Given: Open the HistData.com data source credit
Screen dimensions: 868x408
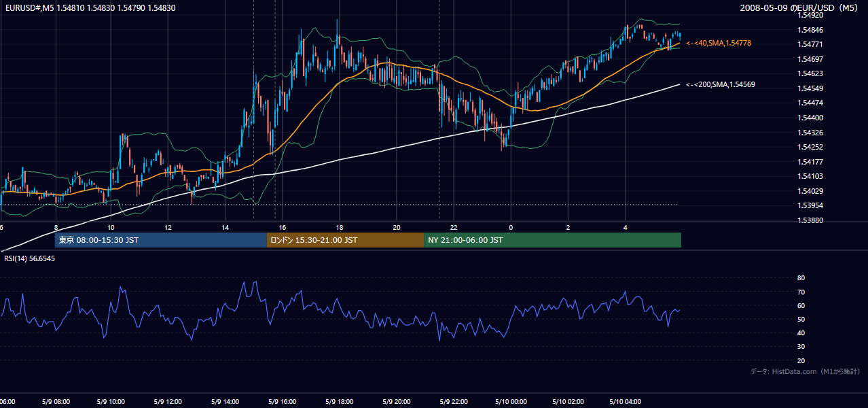Looking at the screenshot, I should coord(806,371).
